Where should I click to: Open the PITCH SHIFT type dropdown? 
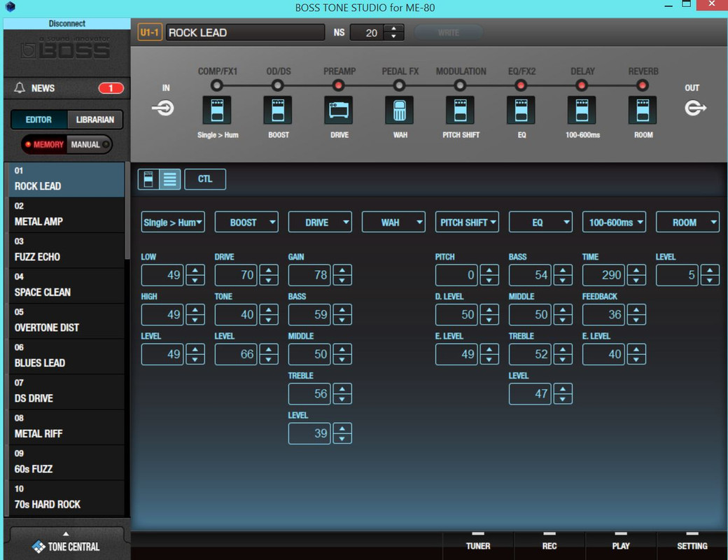(x=467, y=223)
